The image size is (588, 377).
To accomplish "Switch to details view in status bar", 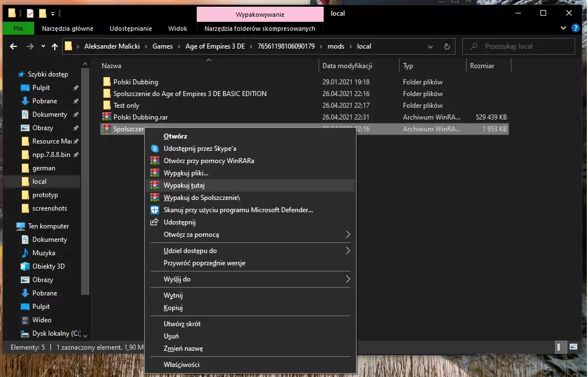I will coord(561,347).
